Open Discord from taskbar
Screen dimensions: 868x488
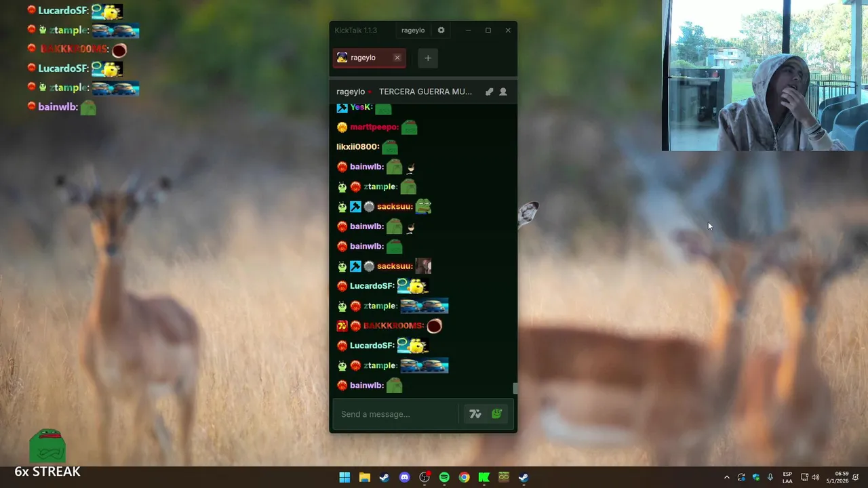pos(405,477)
